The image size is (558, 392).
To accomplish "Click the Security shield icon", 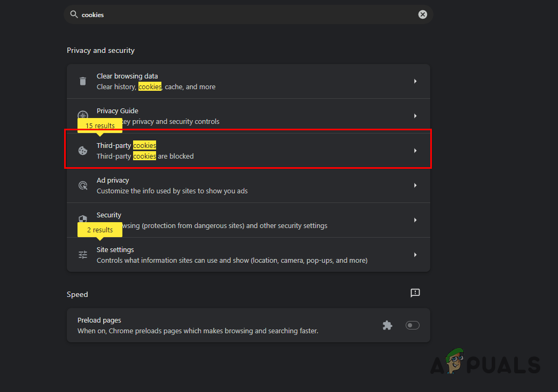I will click(x=83, y=218).
